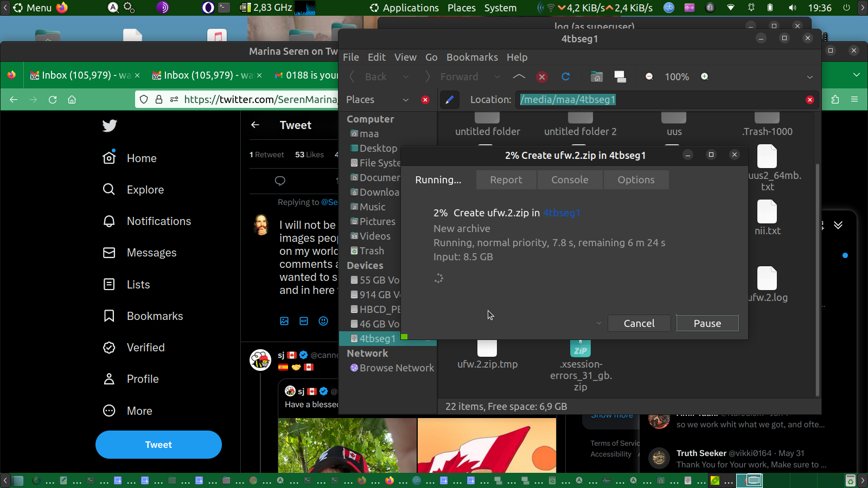This screenshot has width=868, height=488.
Task: Zoom in on the file manager toolbar
Action: click(x=704, y=77)
